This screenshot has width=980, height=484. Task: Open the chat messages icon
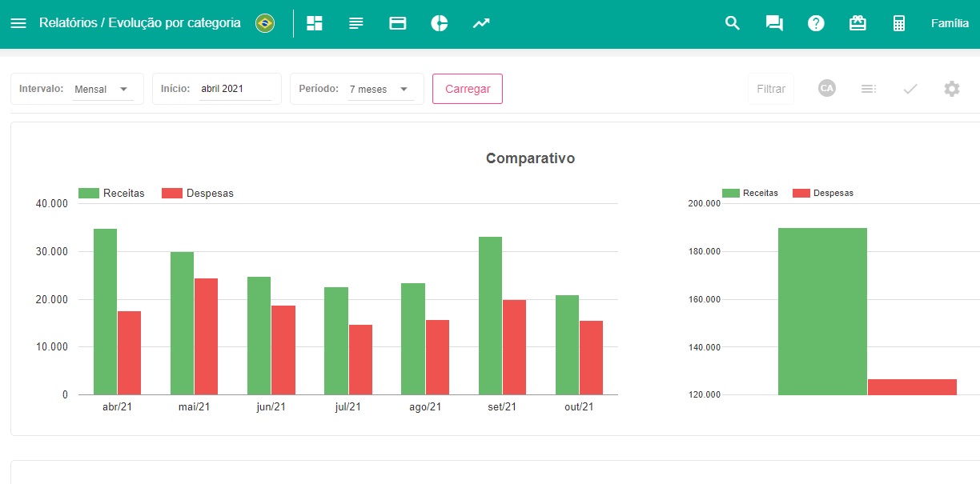coord(774,23)
